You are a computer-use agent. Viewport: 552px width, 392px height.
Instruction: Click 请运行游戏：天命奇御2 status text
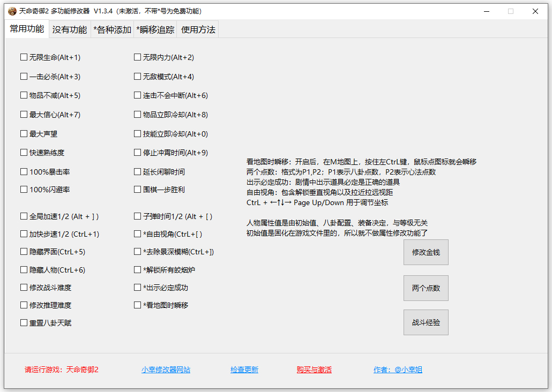[x=62, y=370]
